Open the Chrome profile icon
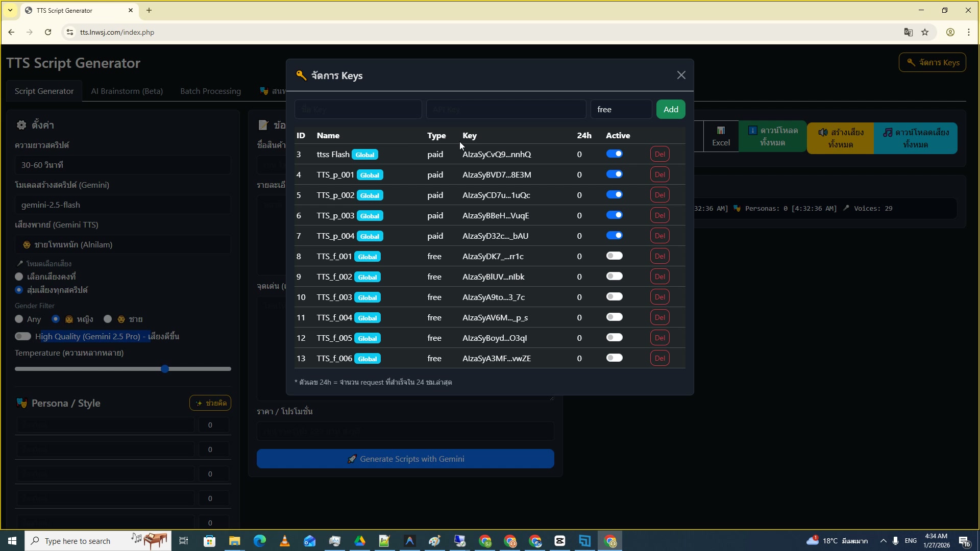This screenshot has width=980, height=551. pyautogui.click(x=950, y=32)
